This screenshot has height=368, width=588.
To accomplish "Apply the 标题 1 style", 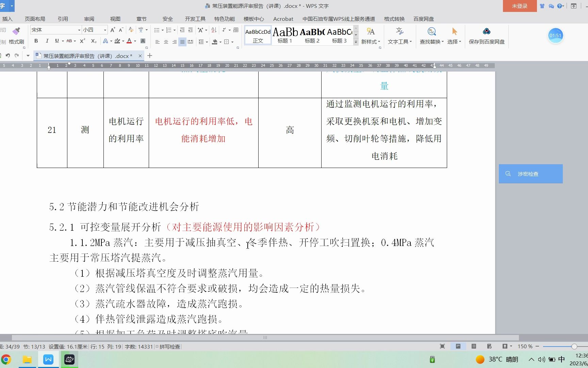I will pyautogui.click(x=285, y=35).
